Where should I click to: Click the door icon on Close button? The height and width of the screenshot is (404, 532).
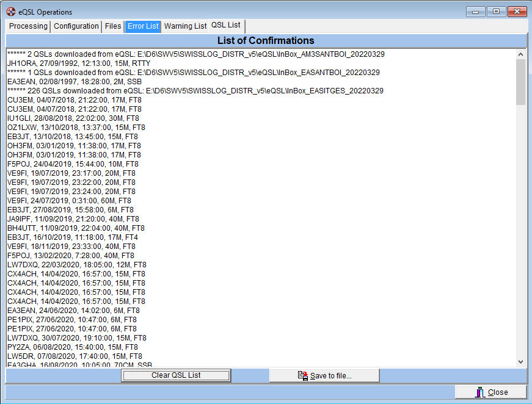(480, 392)
